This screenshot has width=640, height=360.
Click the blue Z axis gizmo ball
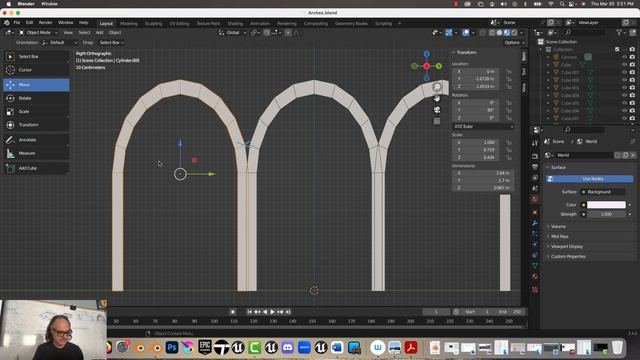(x=427, y=54)
